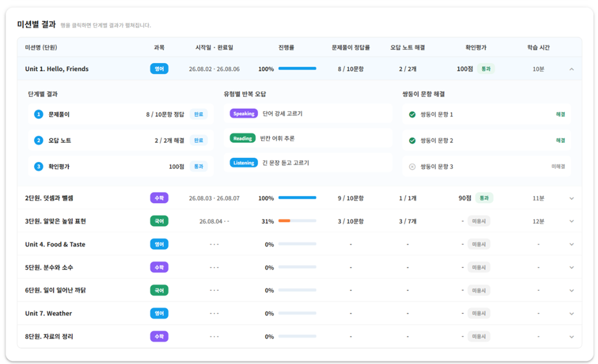Screen dimensions: 598x364
Task: Expand the 6단원. 일이 일어난 까닭 chevron
Action: [571, 291]
